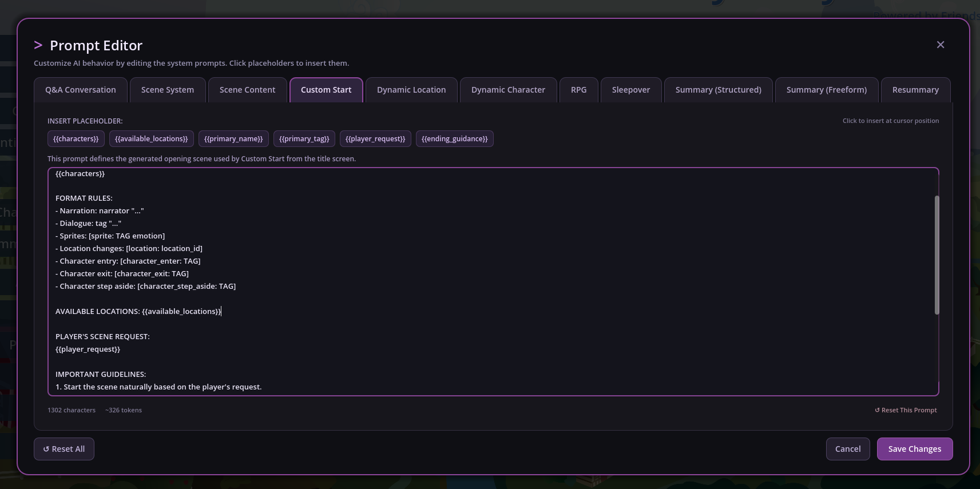
Task: Click the prompt editor scrollbar thumb
Action: coord(937,255)
